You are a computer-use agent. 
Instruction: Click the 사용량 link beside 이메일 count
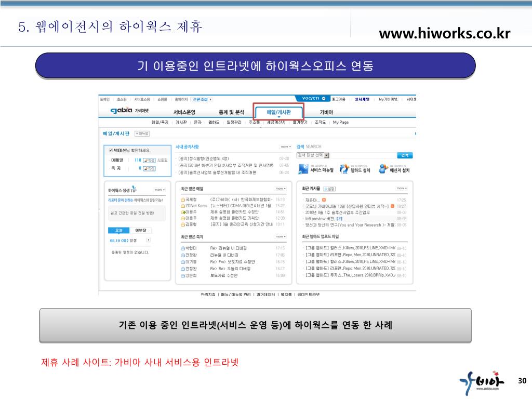coord(163,160)
